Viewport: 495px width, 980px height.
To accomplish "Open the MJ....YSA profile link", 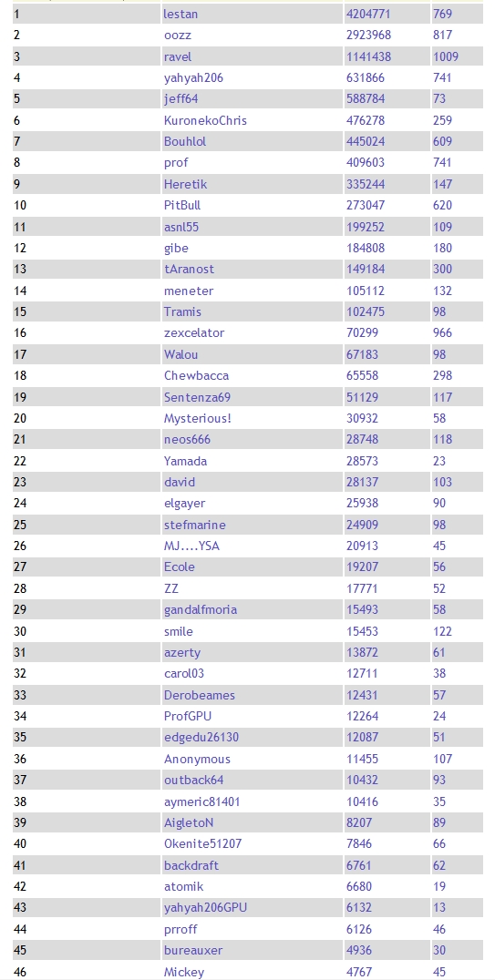I will coord(191,546).
